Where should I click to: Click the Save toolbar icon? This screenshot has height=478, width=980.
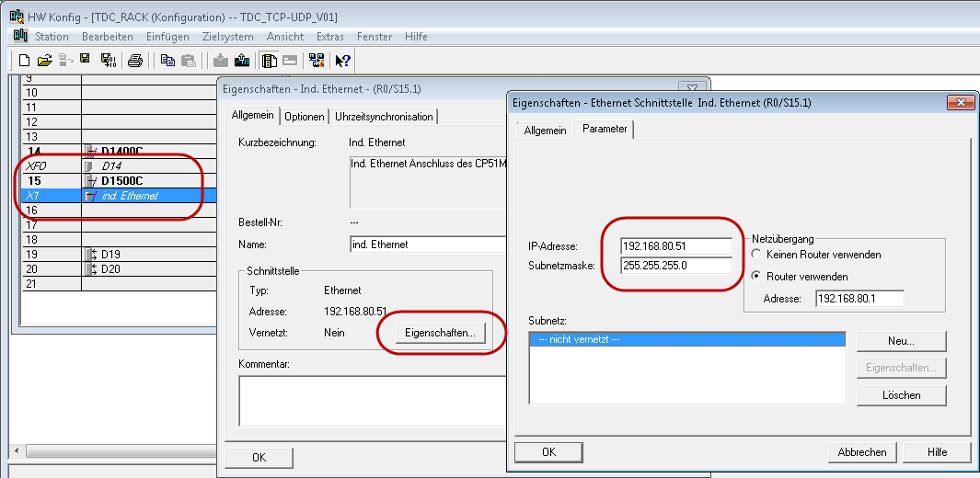click(x=85, y=61)
